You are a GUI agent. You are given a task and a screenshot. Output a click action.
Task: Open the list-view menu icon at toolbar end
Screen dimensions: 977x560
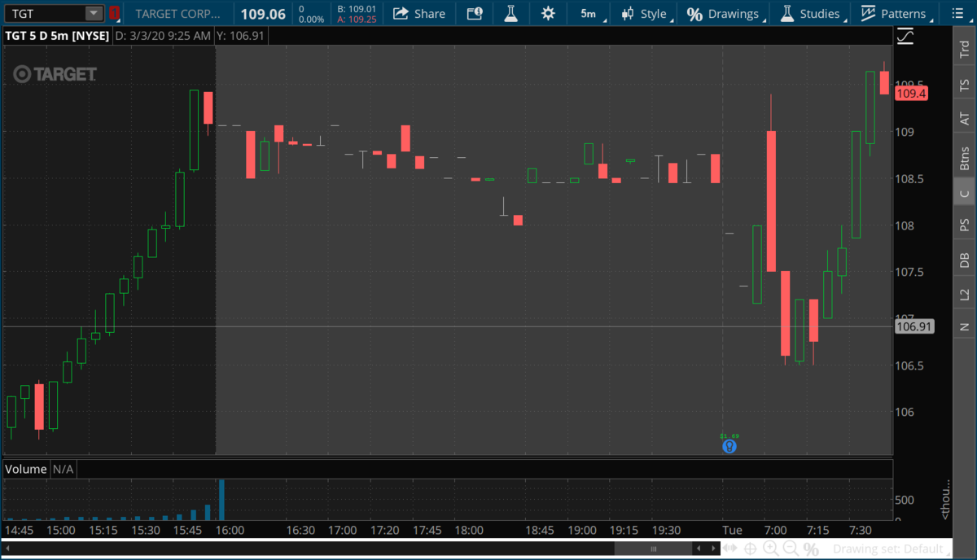[957, 13]
